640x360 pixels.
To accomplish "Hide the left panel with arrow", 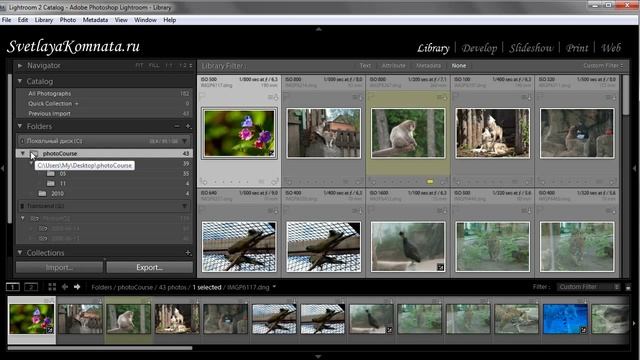I will [2, 168].
